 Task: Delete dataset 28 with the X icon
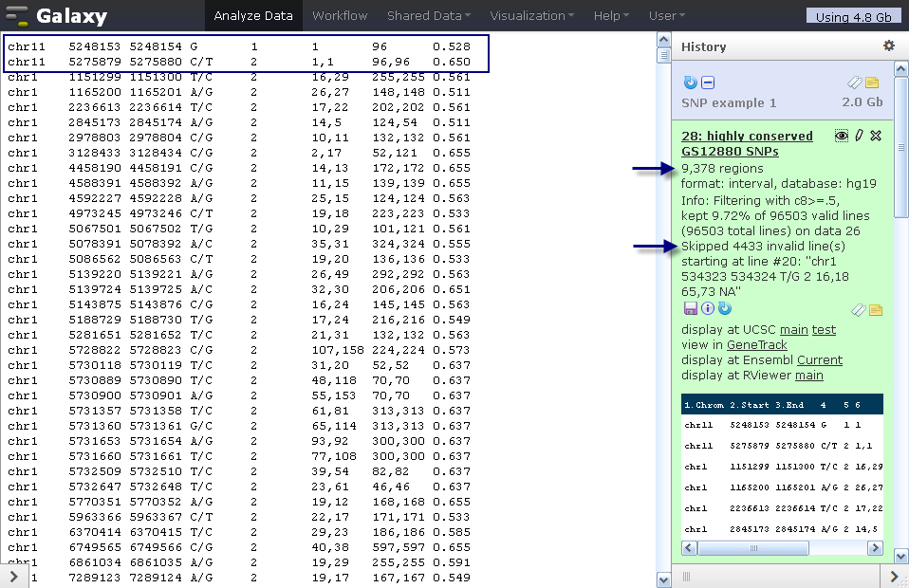(876, 136)
